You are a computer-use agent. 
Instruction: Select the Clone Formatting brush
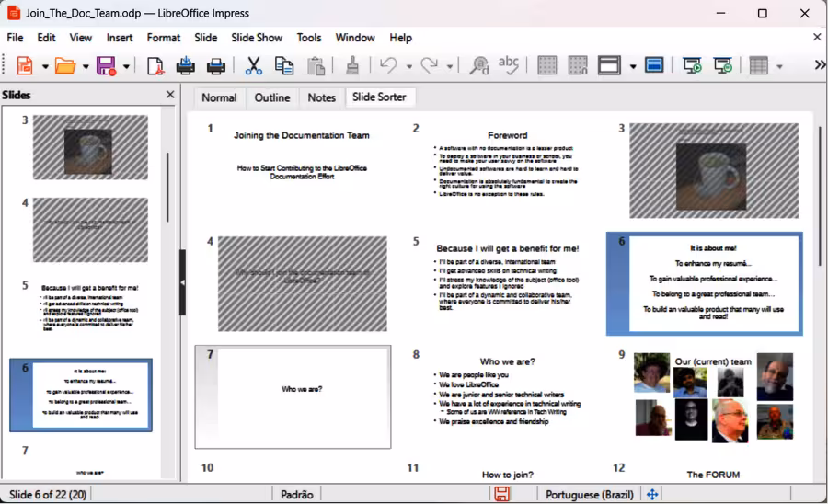click(x=352, y=66)
